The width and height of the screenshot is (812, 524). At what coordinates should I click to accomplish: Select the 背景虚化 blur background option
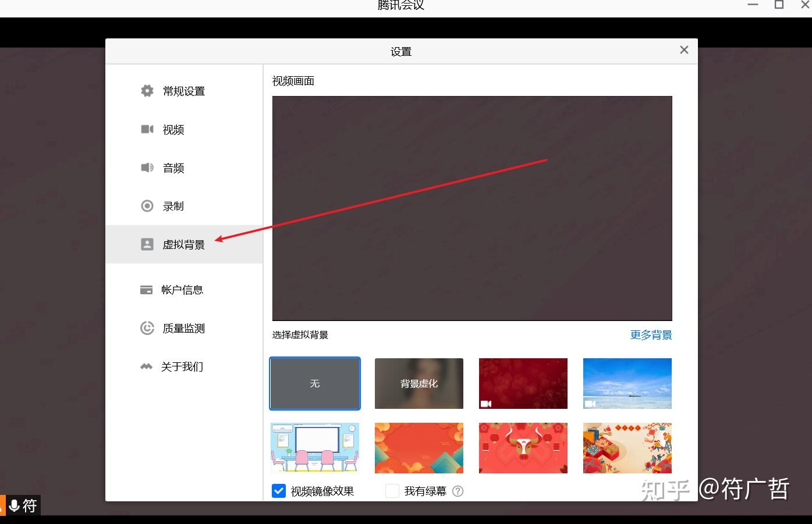(419, 383)
